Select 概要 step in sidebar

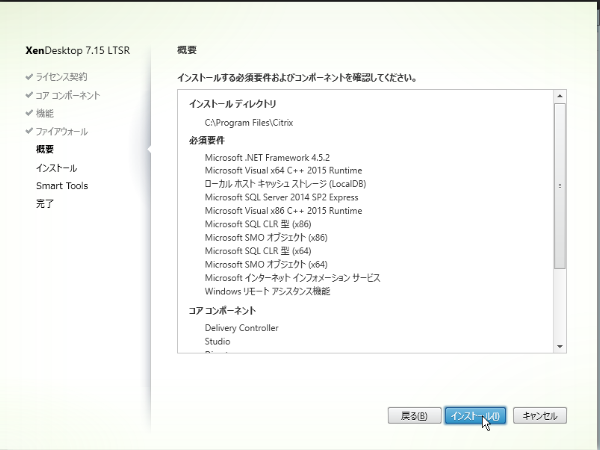45,149
